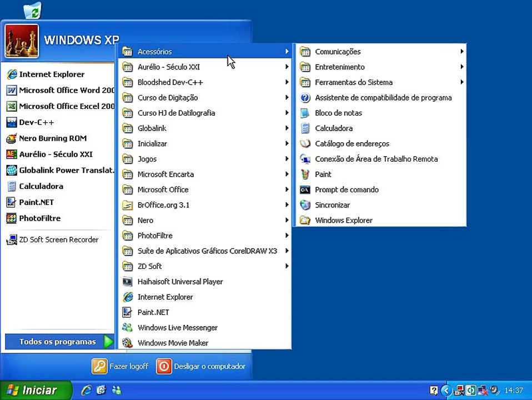
Task: Expand the Microsoft Office submenu arrow
Action: pyautogui.click(x=287, y=189)
